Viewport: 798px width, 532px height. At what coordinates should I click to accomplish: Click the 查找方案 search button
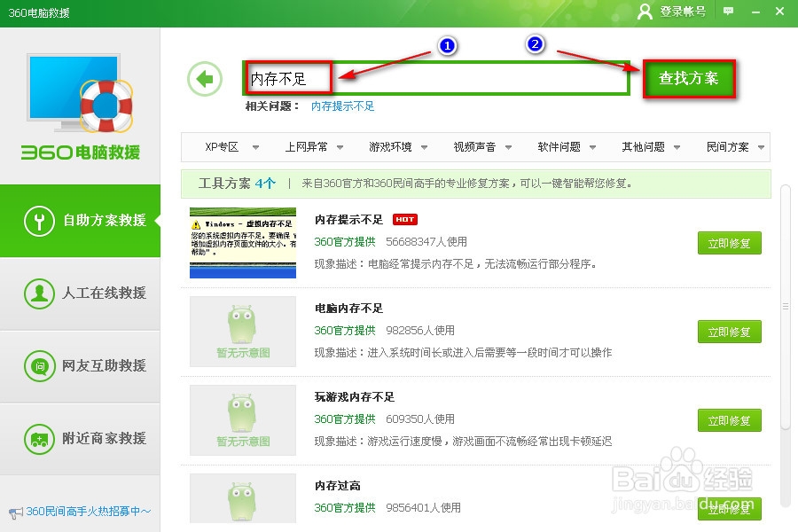point(689,78)
